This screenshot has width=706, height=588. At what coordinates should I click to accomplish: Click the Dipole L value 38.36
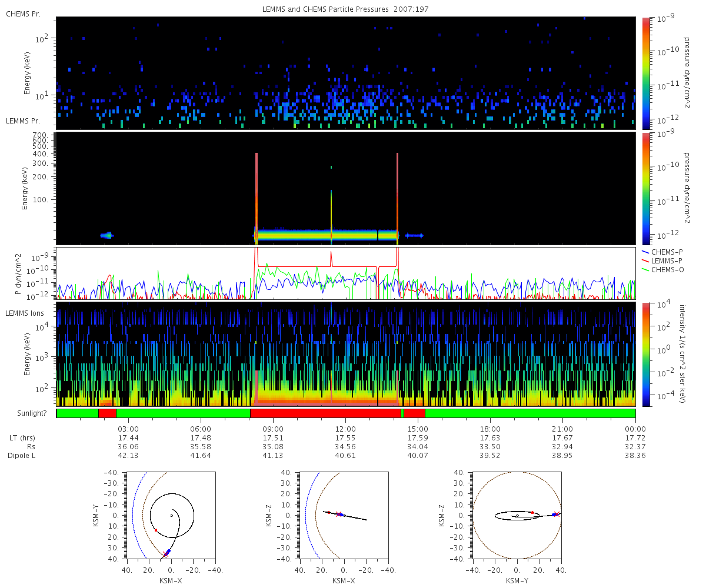pyautogui.click(x=635, y=456)
